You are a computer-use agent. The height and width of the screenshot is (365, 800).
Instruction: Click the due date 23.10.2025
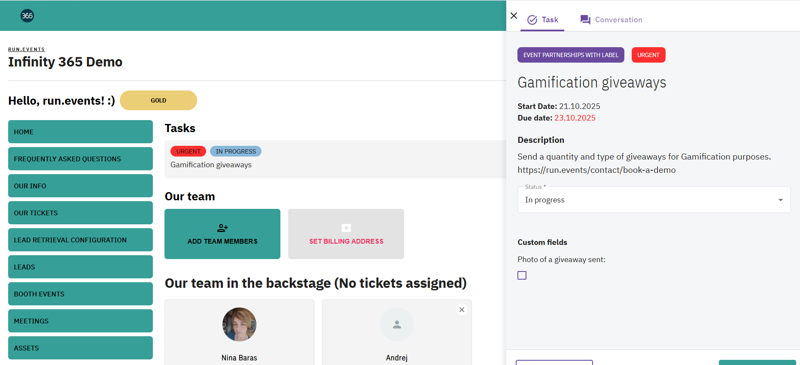[575, 118]
